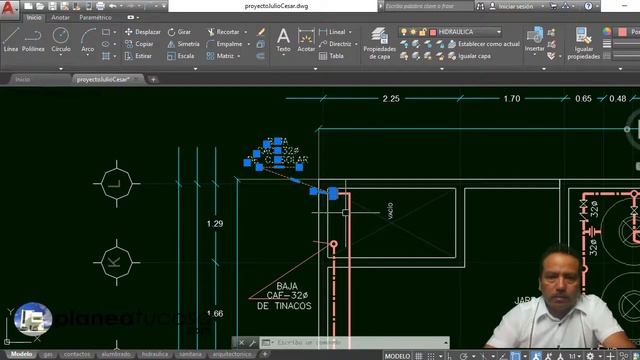640x360 pixels.
Task: Select the Línea drawing tool
Action: coord(11,40)
